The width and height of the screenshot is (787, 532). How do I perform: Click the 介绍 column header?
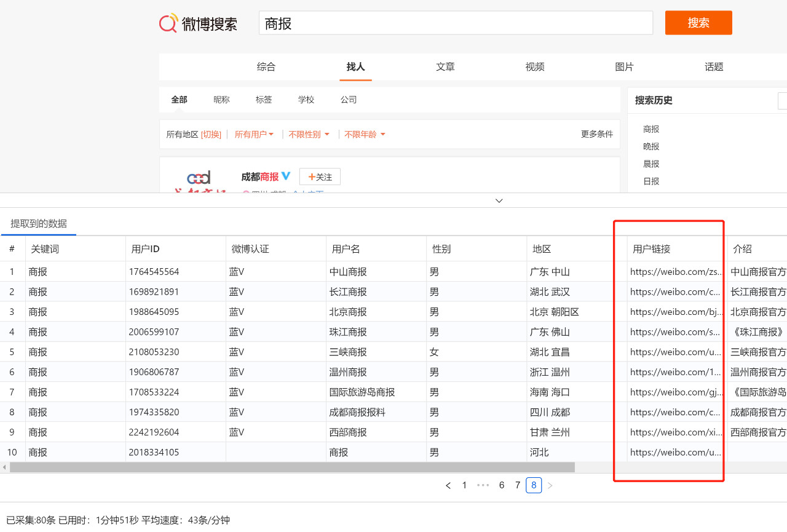[757, 249]
